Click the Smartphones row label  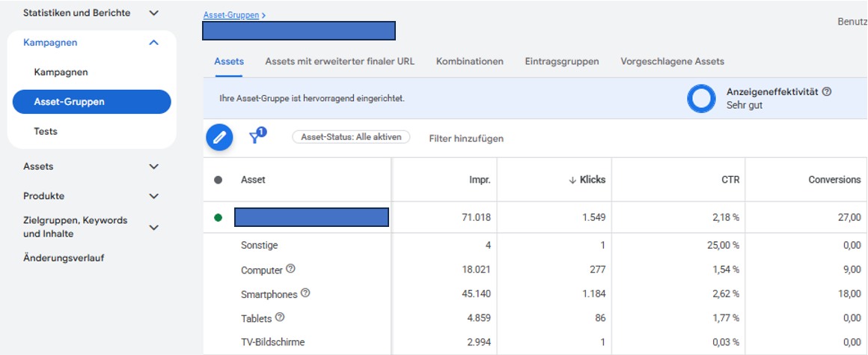(269, 294)
